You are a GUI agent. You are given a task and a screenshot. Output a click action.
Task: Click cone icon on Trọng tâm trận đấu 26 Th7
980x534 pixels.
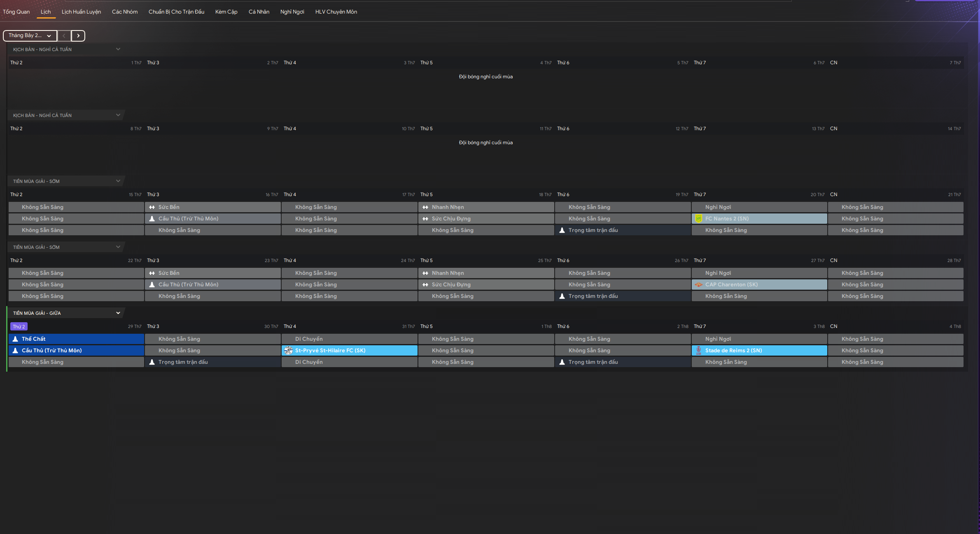tap(562, 296)
